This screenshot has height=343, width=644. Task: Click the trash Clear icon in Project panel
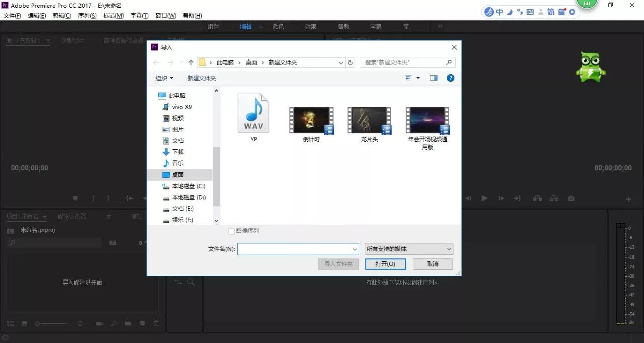pyautogui.click(x=156, y=323)
